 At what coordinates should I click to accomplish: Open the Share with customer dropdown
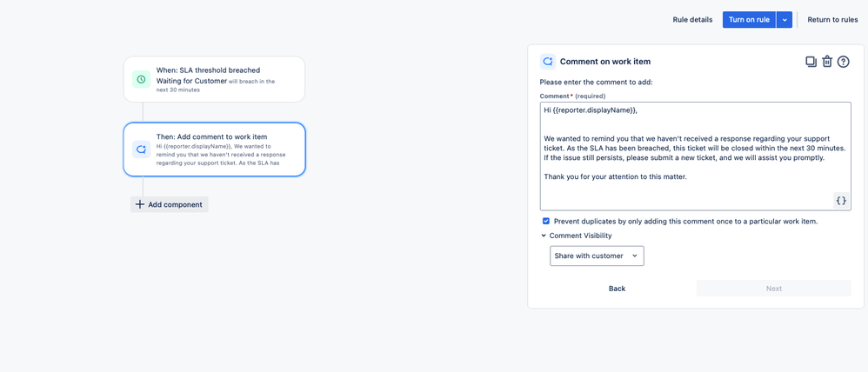point(597,256)
